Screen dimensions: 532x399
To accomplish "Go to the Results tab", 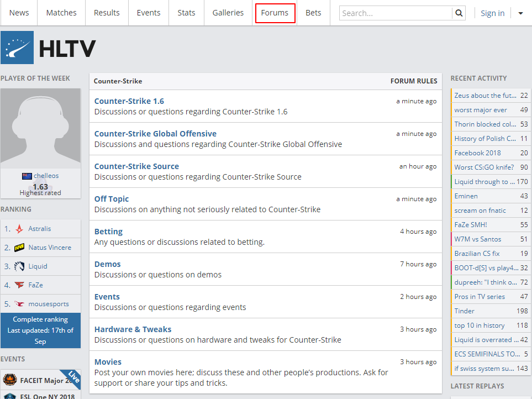I will pyautogui.click(x=107, y=13).
